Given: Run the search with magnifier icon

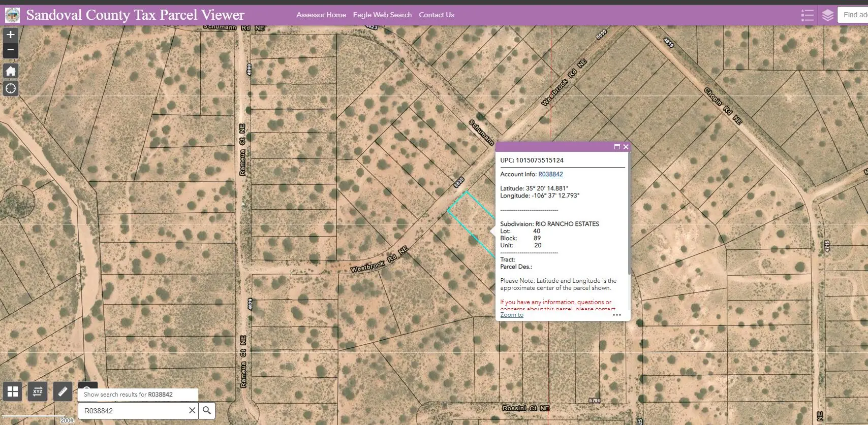Looking at the screenshot, I should [207, 410].
